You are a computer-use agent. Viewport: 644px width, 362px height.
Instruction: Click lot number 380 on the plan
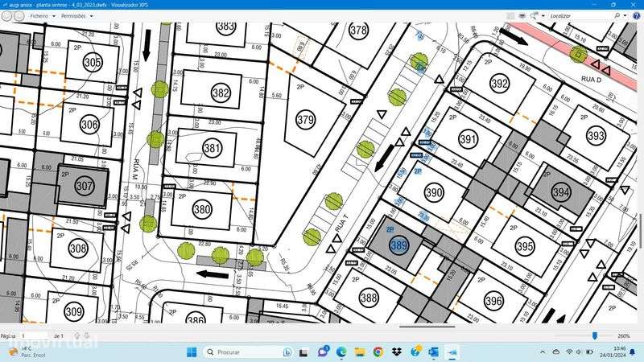click(202, 209)
